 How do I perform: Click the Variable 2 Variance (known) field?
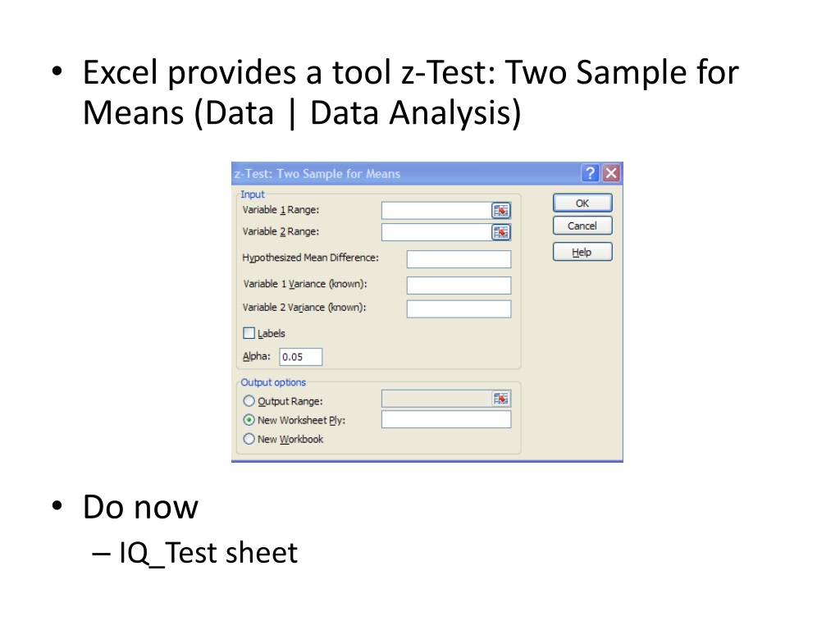[459, 308]
